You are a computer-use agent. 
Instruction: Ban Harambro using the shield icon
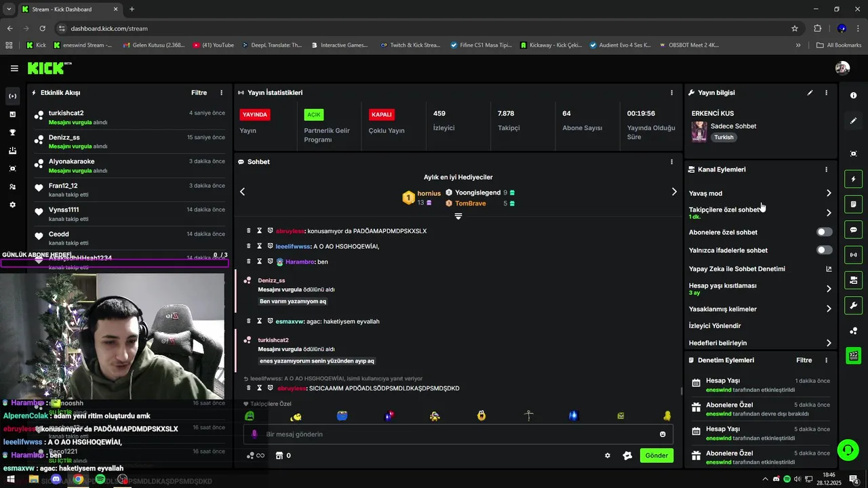pyautogui.click(x=270, y=261)
